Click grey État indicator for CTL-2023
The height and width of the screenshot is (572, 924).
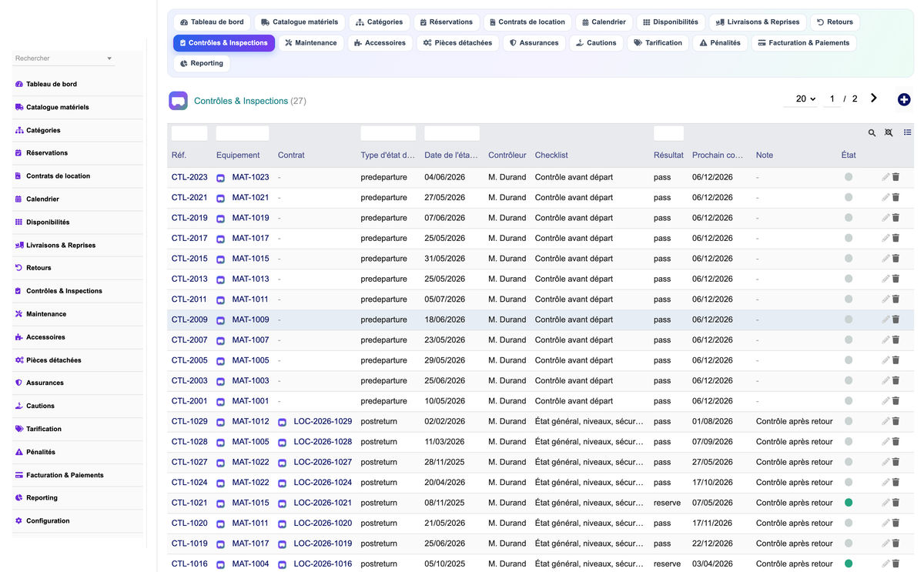pos(849,177)
